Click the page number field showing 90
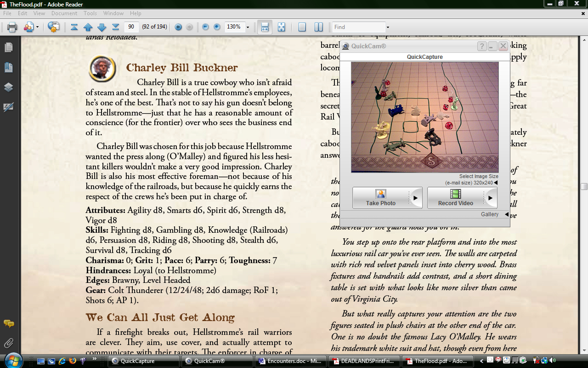 131,27
